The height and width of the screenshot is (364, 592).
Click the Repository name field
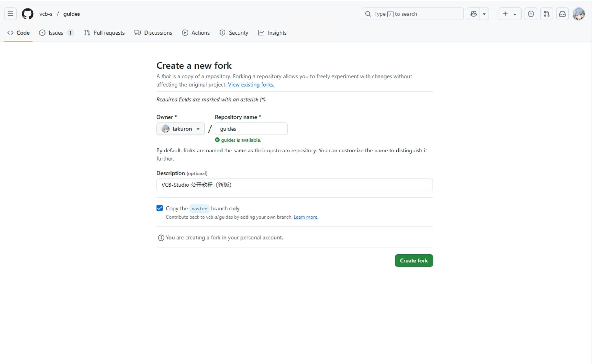(x=251, y=129)
